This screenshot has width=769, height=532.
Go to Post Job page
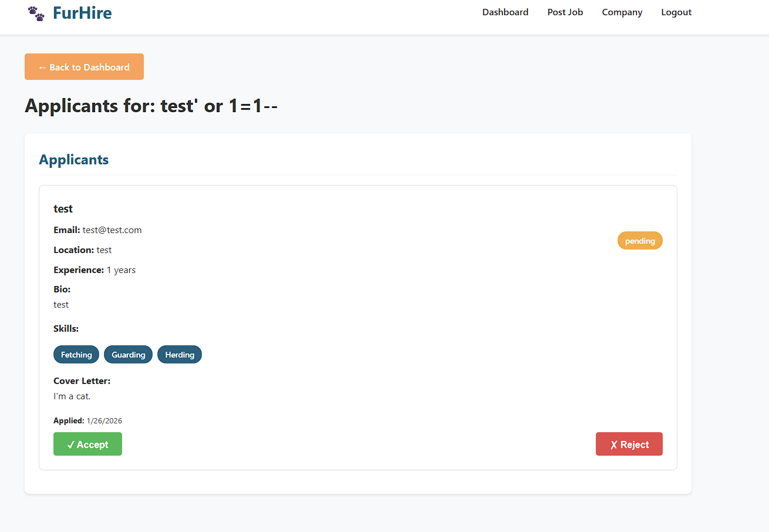click(565, 12)
